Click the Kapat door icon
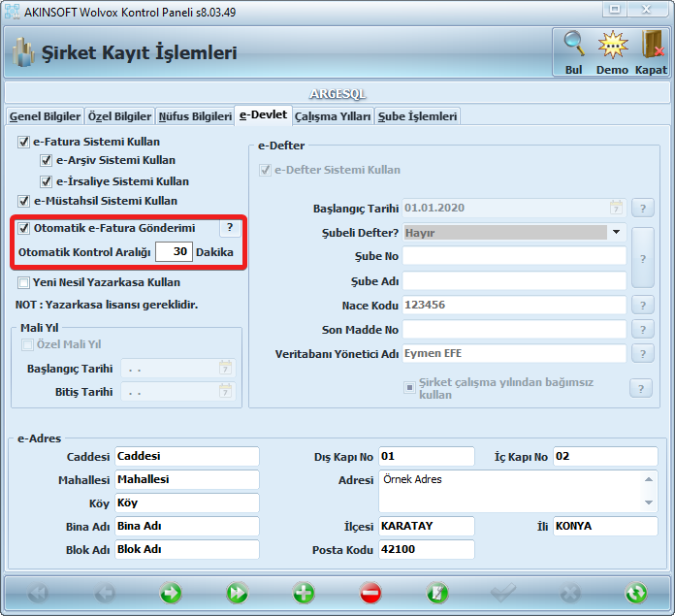Viewport: 675px width, 616px height. 652,45
